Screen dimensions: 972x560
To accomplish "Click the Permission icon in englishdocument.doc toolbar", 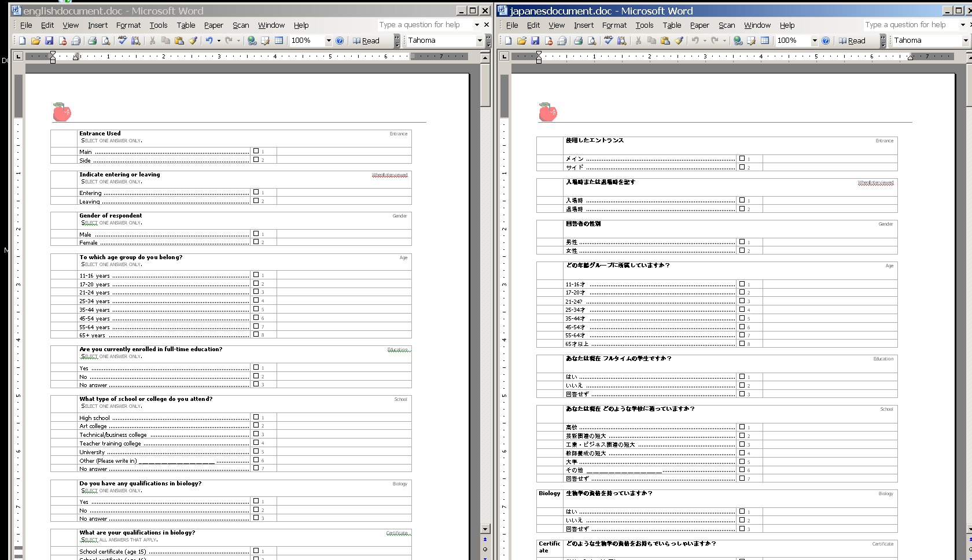I will 62,40.
